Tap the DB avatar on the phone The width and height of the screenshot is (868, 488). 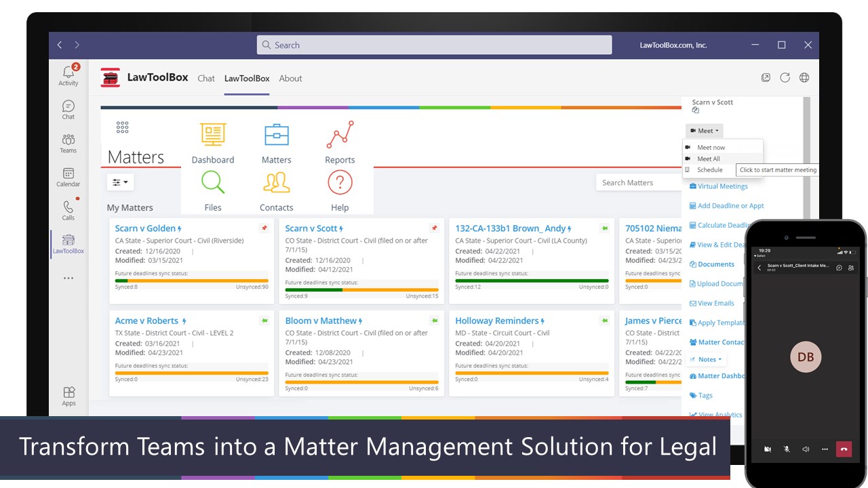(806, 357)
